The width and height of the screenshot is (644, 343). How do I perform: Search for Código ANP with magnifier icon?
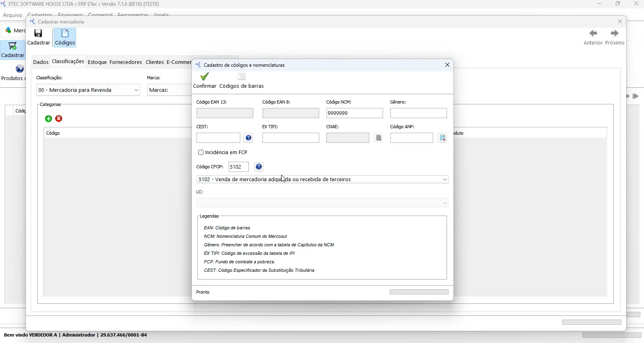pos(442,138)
